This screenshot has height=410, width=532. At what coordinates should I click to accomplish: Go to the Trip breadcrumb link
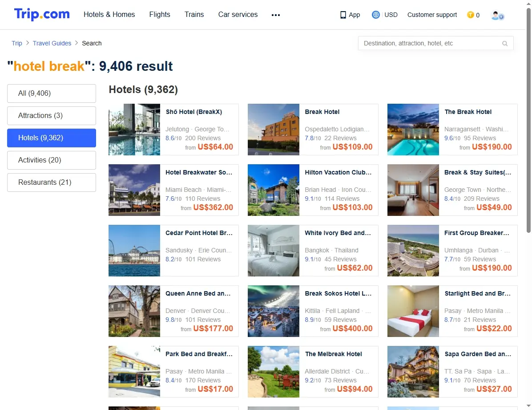pyautogui.click(x=16, y=43)
